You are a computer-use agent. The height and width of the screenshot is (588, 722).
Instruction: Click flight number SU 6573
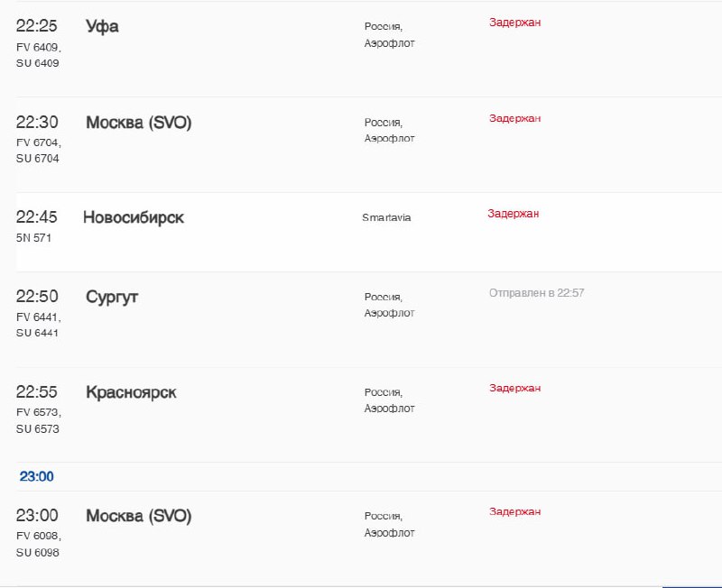[x=38, y=429]
